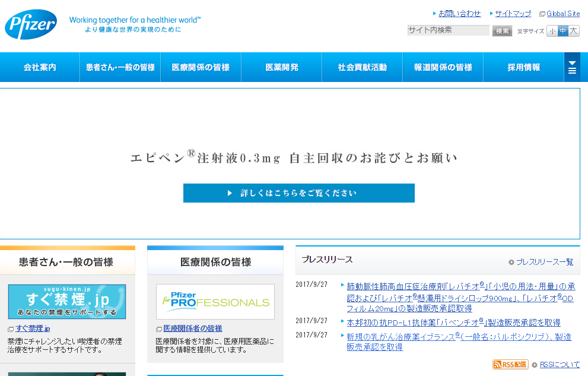Set font size to 中
Viewport: 588px width, 376px height.
pos(563,31)
